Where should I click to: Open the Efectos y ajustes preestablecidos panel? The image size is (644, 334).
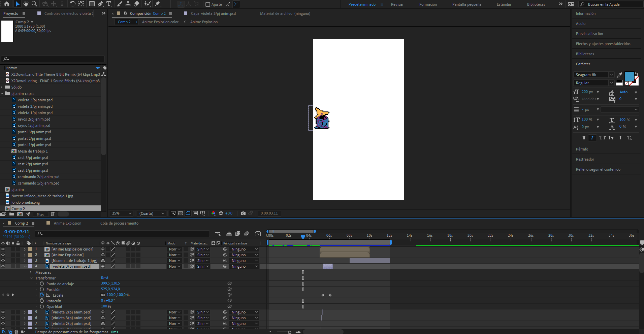(x=603, y=44)
